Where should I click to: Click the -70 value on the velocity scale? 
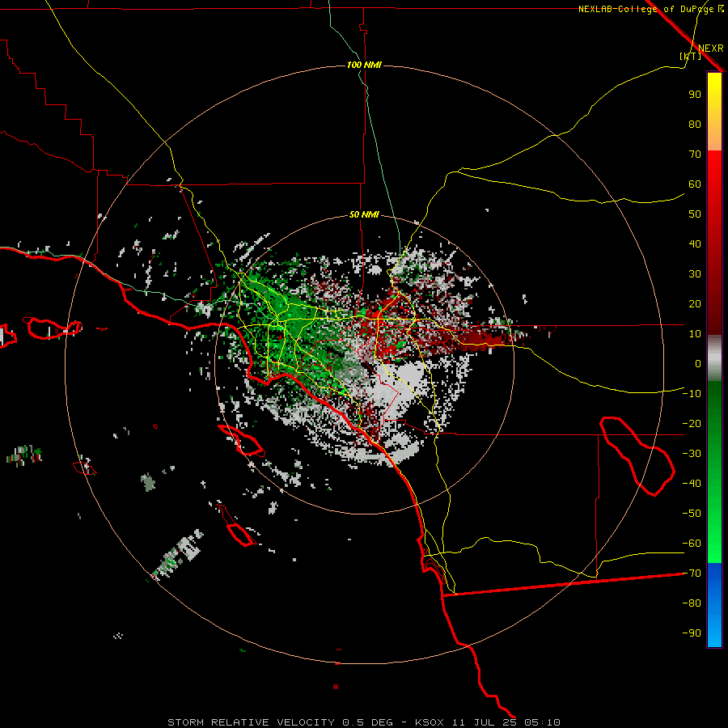click(692, 574)
